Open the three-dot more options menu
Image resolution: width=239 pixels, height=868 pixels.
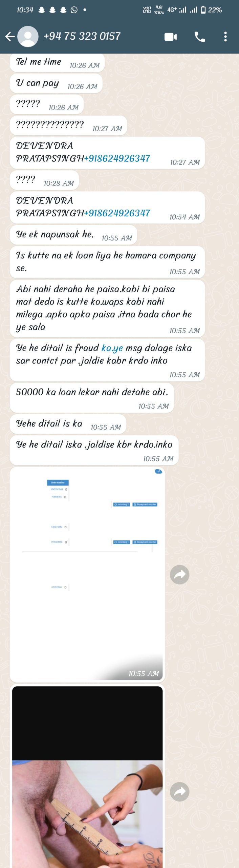pyautogui.click(x=225, y=37)
